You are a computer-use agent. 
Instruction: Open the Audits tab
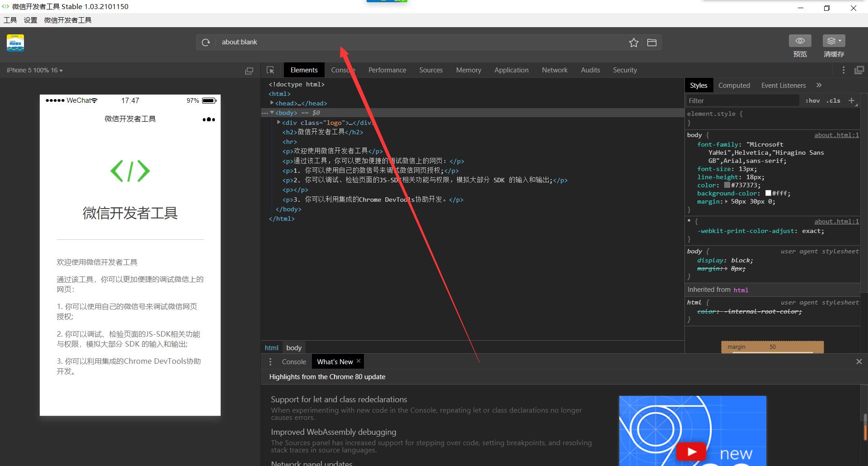[x=590, y=70]
